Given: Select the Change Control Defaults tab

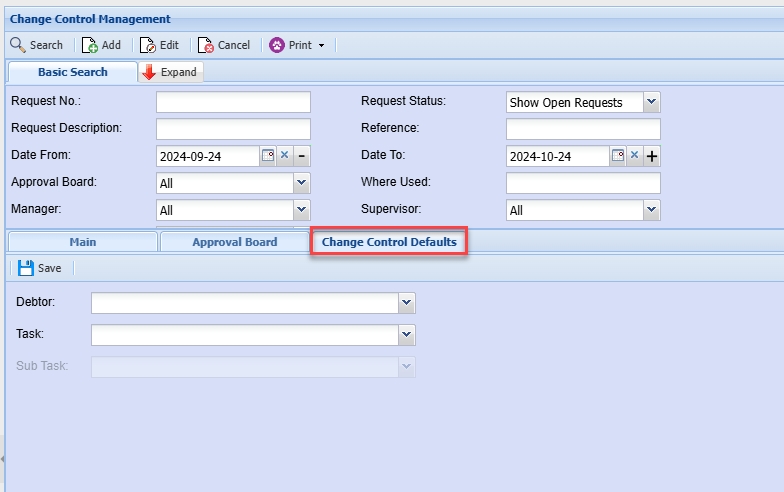Looking at the screenshot, I should point(389,242).
